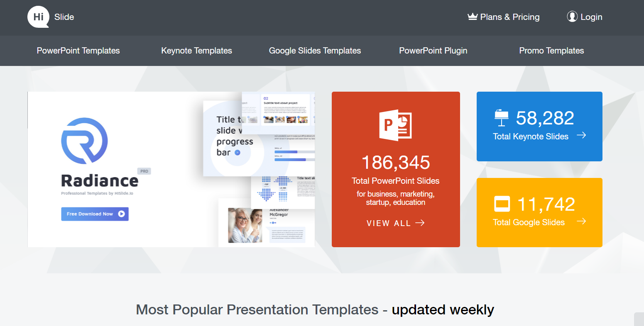
Task: Go to Plans & Pricing
Action: click(504, 17)
